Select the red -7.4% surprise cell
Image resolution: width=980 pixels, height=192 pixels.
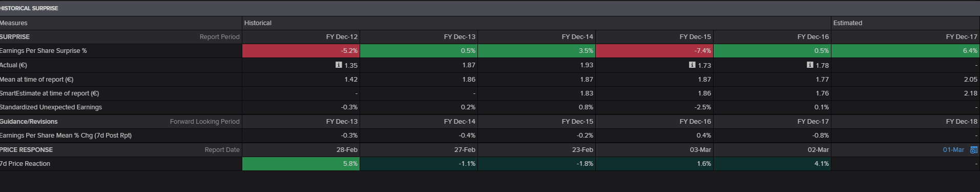point(655,51)
